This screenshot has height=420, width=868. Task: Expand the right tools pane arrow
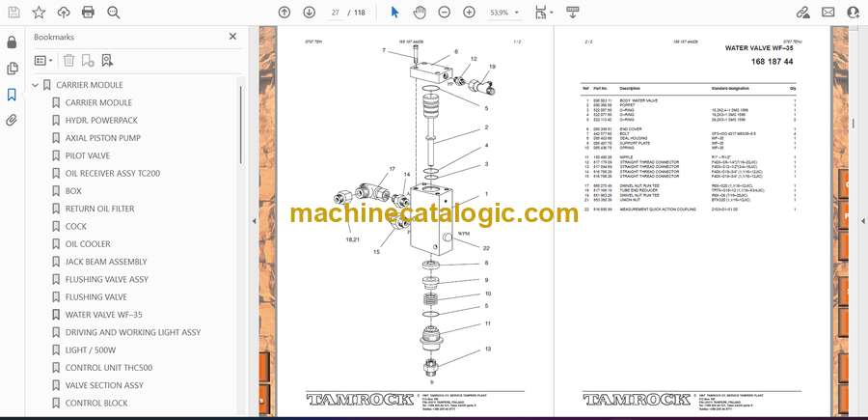tap(862, 221)
